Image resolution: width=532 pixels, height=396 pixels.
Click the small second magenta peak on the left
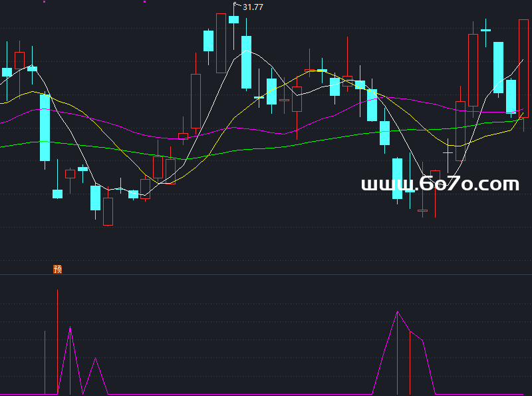(96, 359)
